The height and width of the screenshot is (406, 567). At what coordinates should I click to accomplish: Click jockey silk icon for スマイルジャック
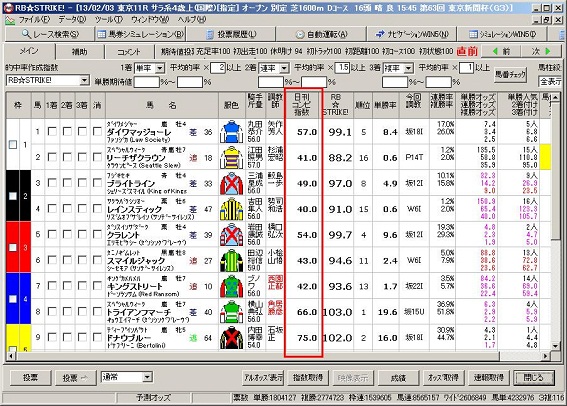click(231, 260)
